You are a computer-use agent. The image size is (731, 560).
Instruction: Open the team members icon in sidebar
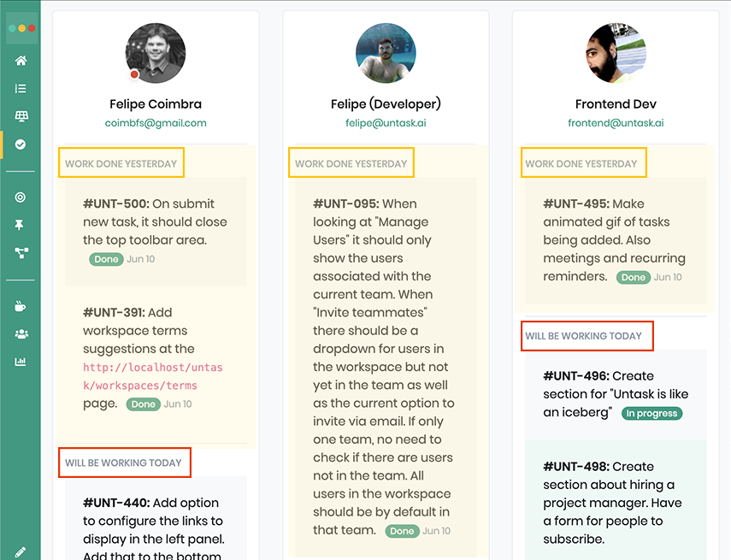(x=21, y=333)
